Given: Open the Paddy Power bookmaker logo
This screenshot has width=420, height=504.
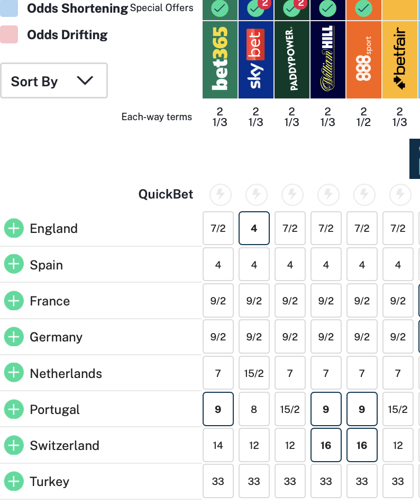Looking at the screenshot, I should pyautogui.click(x=292, y=59).
